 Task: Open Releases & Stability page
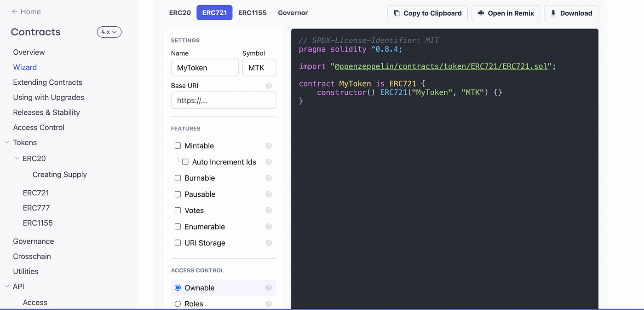46,112
